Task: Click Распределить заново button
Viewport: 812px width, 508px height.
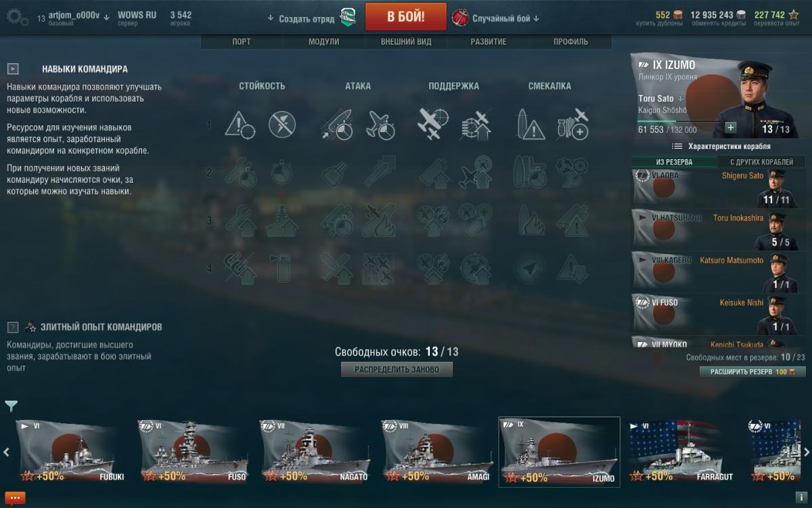Action: [x=397, y=370]
